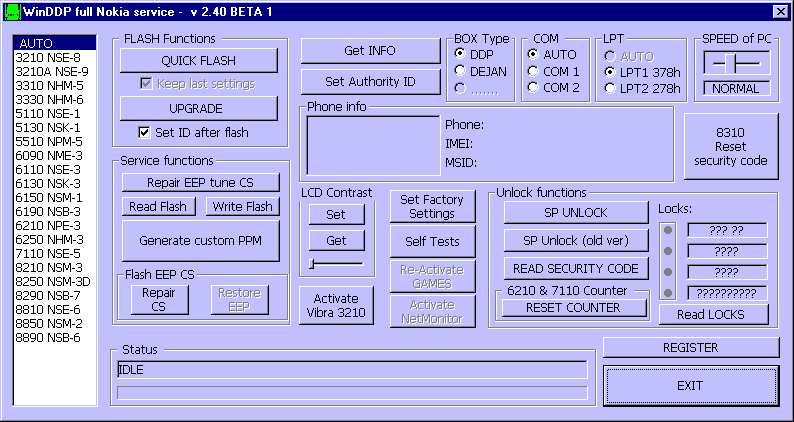The width and height of the screenshot is (794, 422).
Task: Select 3210 NSE-8 in model list
Action: pos(55,58)
